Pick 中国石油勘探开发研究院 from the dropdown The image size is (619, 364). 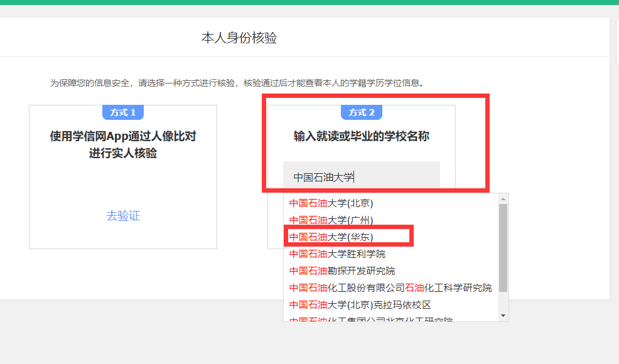coord(342,270)
